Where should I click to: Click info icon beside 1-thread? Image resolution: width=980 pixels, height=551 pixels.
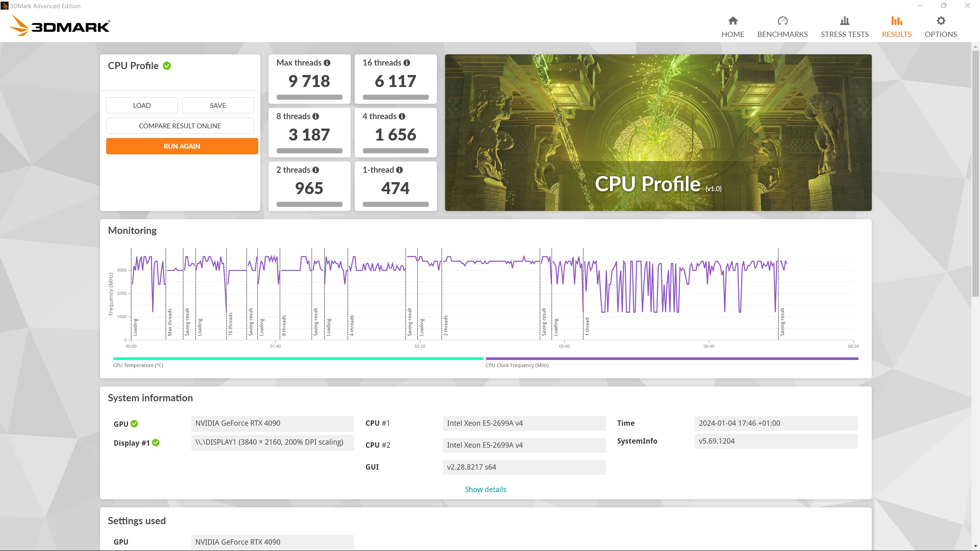click(x=399, y=170)
